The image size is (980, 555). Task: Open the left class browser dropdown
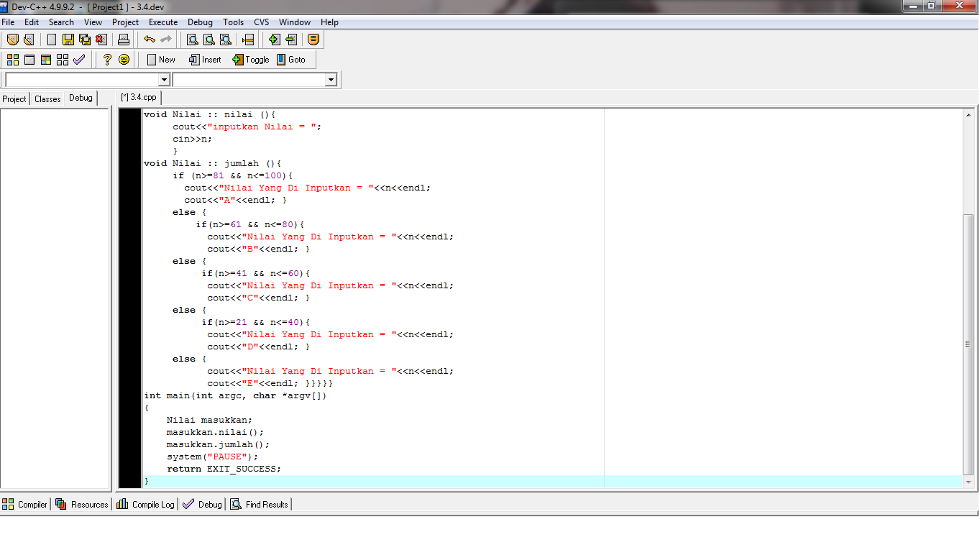coord(164,80)
